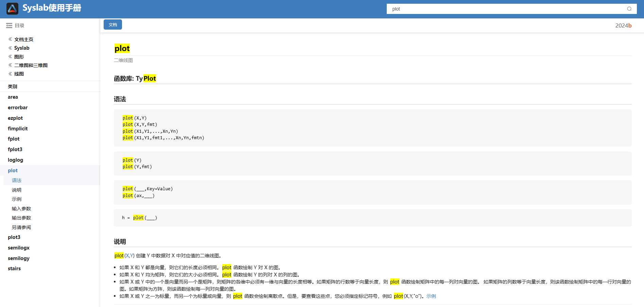Jump to 输入参数 section in sidebar
The image size is (644, 307).
21,209
